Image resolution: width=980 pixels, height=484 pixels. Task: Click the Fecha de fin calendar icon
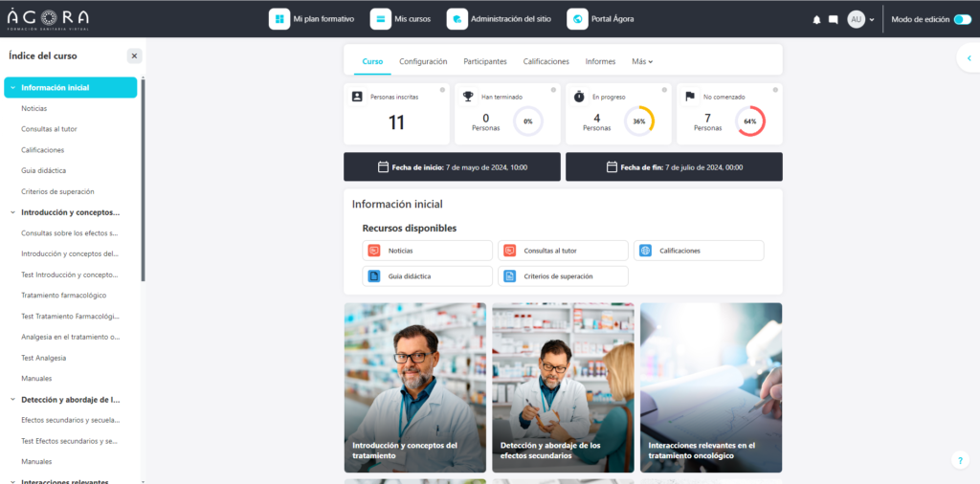tap(612, 166)
